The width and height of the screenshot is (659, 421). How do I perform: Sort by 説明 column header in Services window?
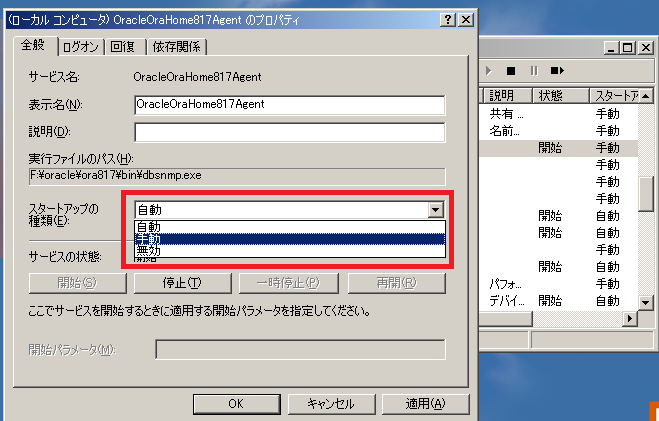point(507,96)
